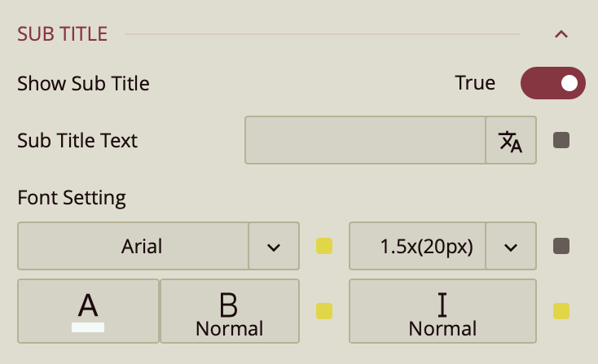598x364 pixels.
Task: Click the bold B Normal button
Action: (x=229, y=312)
